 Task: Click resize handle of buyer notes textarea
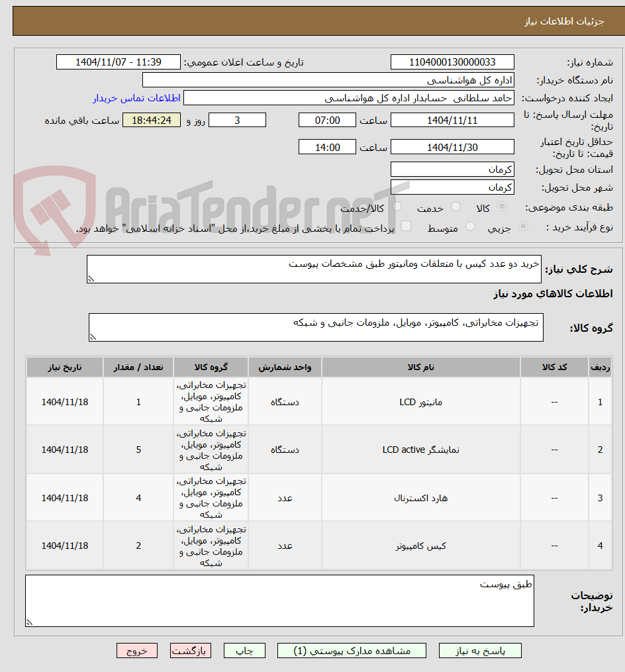point(30,623)
